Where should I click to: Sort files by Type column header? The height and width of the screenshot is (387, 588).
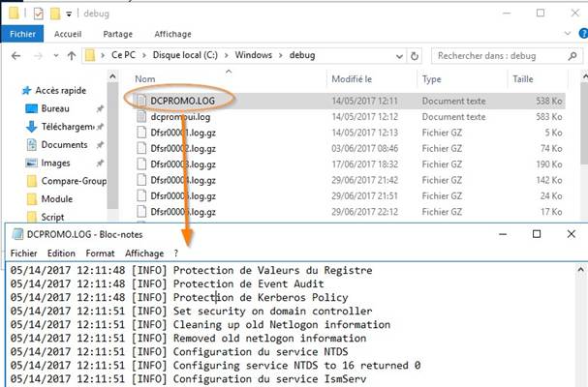(x=432, y=79)
